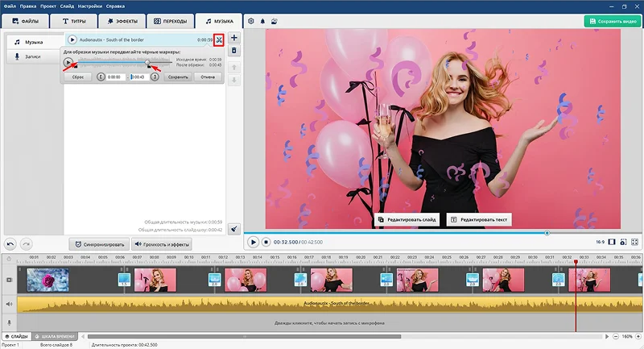
Task: Switch to the Шкала времени view tab
Action: pyautogui.click(x=54, y=336)
